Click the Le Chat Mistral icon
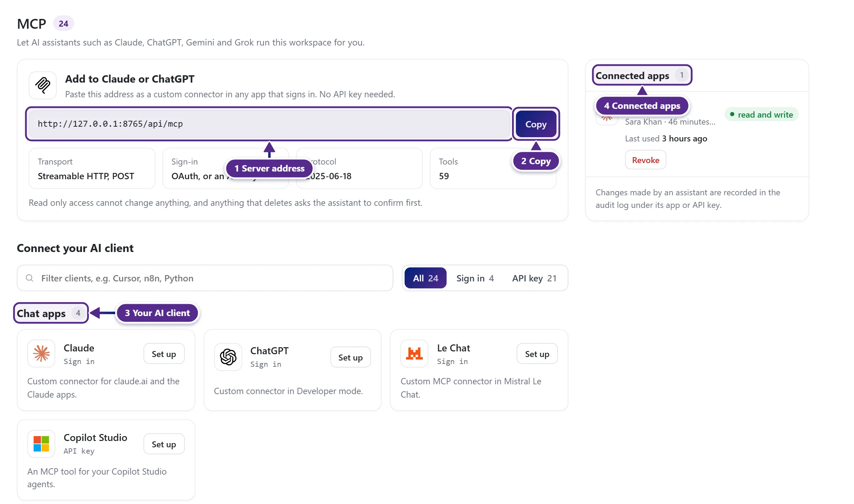This screenshot has width=854, height=504. click(x=414, y=353)
